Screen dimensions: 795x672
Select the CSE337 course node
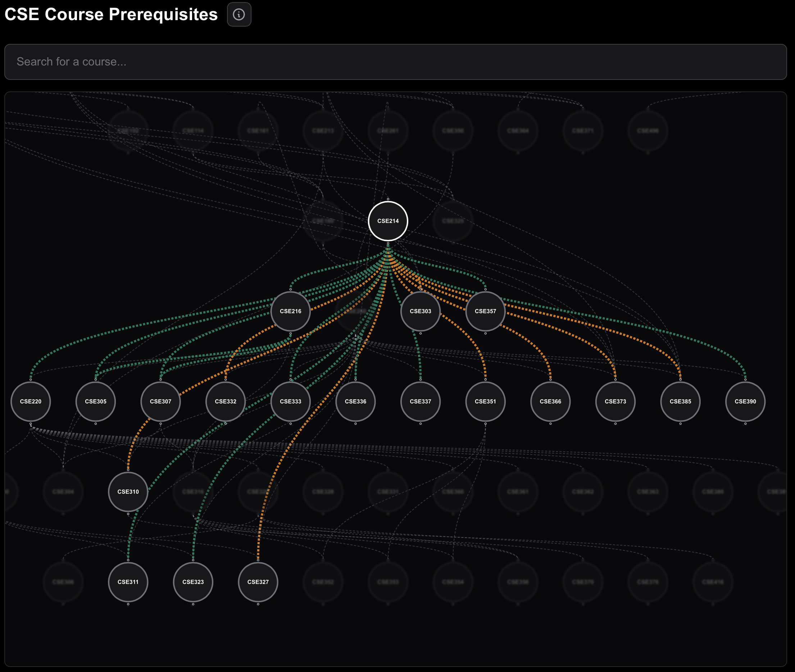(x=420, y=401)
